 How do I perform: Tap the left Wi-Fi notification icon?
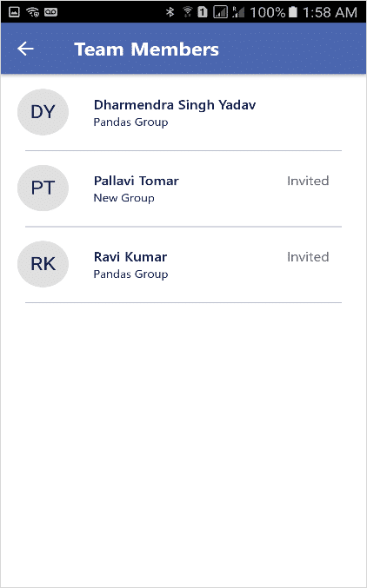[33, 12]
